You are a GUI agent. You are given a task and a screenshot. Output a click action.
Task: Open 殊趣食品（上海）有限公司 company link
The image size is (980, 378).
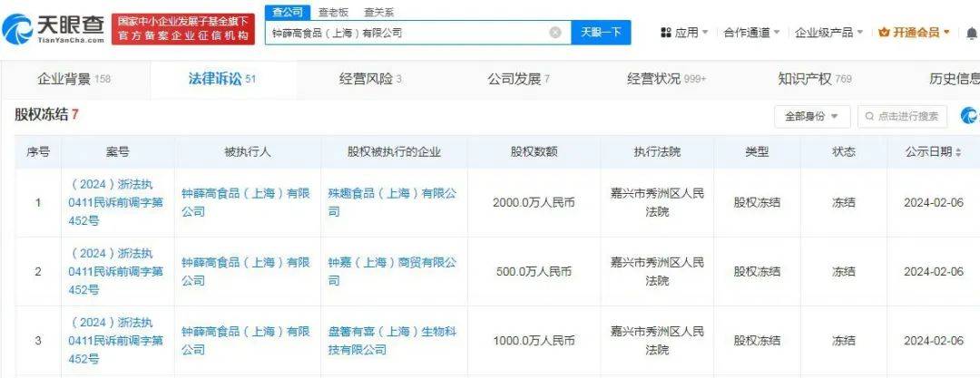(x=391, y=202)
